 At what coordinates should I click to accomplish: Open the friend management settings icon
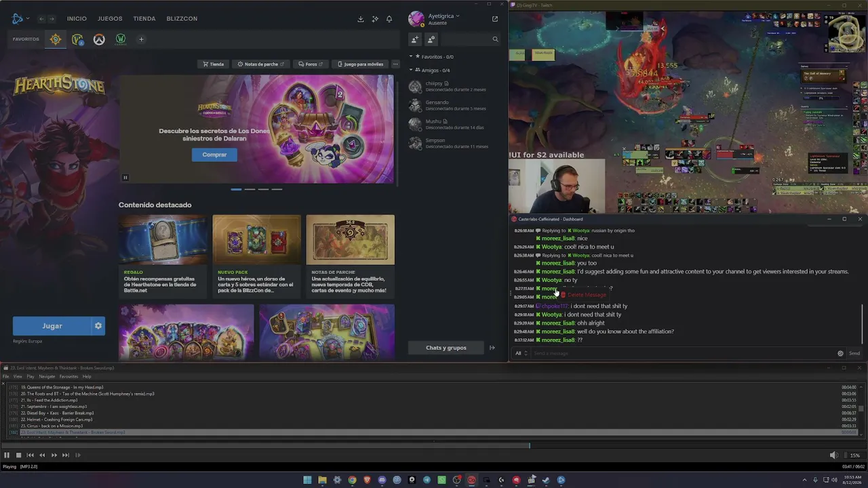click(431, 39)
